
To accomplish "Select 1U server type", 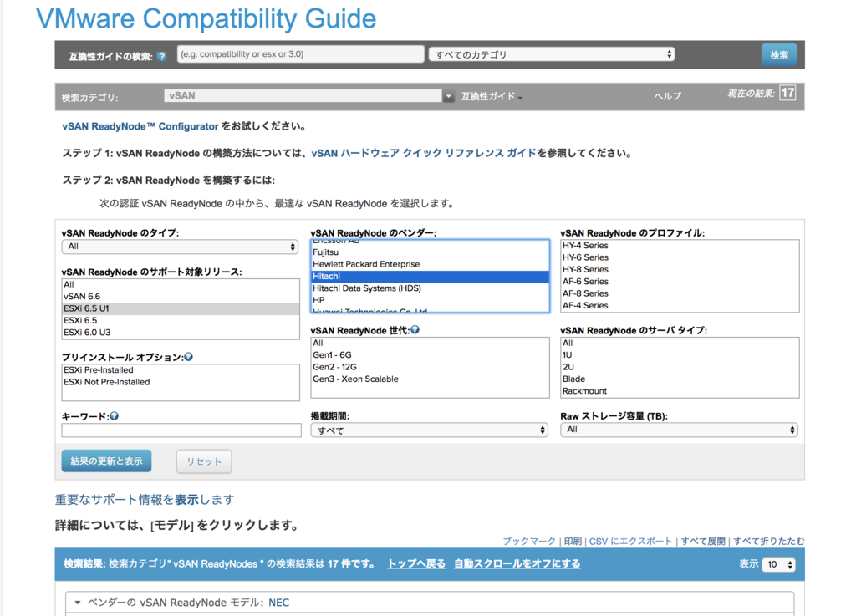I will pyautogui.click(x=680, y=355).
